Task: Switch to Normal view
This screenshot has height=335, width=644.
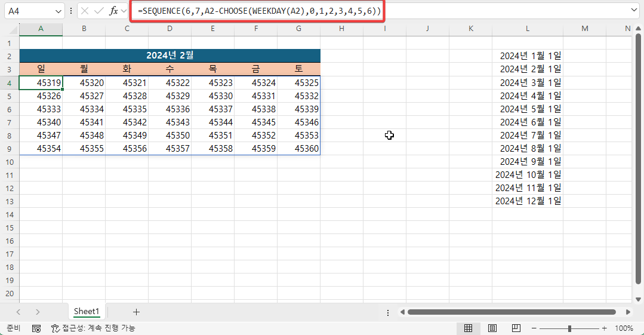Action: pos(468,328)
